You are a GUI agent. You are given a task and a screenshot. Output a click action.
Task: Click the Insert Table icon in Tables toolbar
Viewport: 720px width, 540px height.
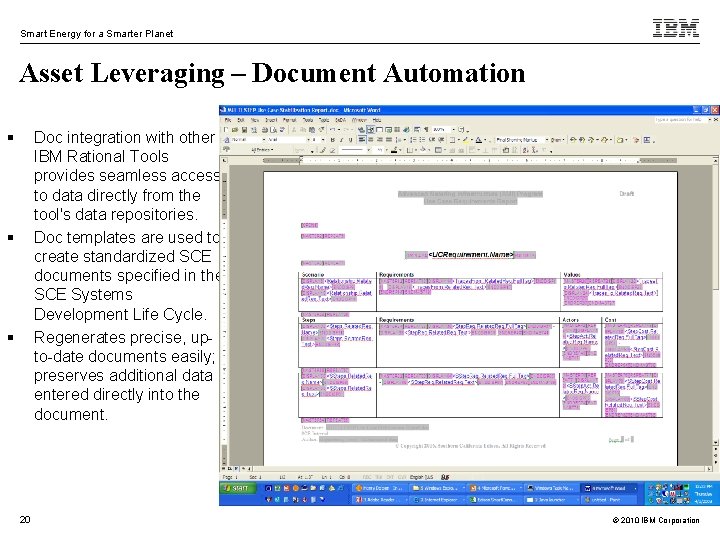(438, 150)
